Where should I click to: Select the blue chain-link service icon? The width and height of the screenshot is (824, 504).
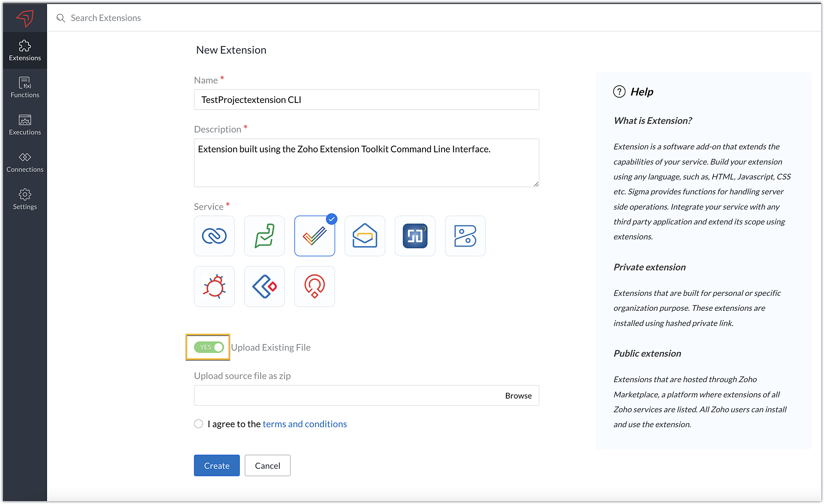click(x=214, y=236)
